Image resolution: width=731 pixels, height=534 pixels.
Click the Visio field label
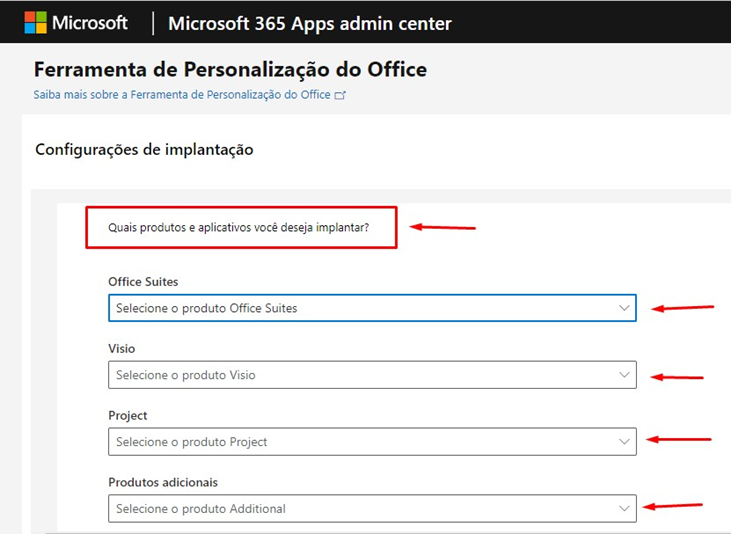coord(121,349)
